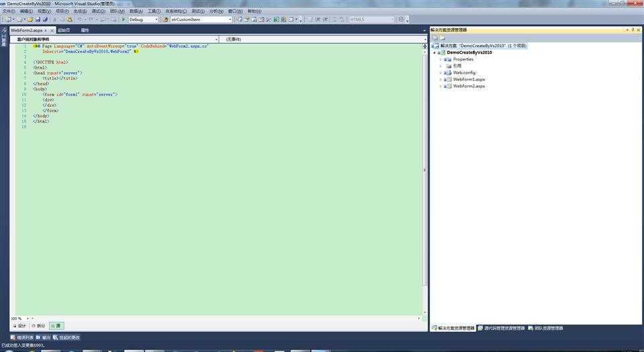Open the document tabs list dropdown arrow
Image resolution: width=644 pixels, height=352 pixels.
[424, 30]
